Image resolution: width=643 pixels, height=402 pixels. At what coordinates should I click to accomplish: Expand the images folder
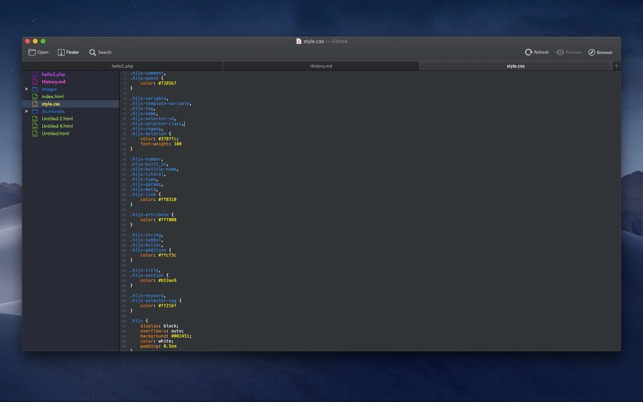point(27,89)
